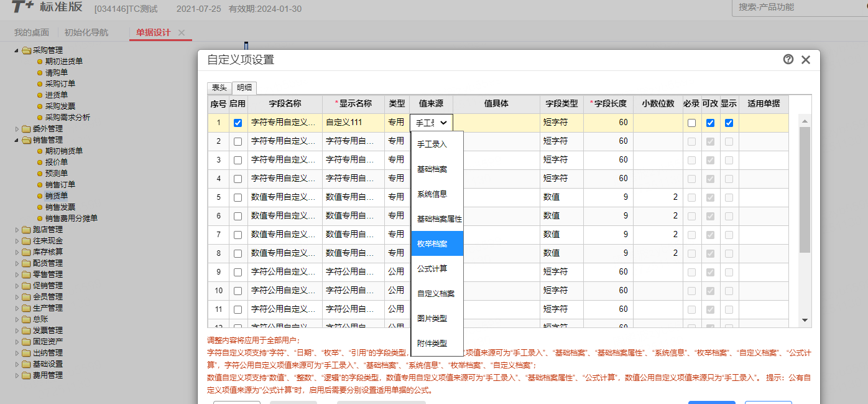The height and width of the screenshot is (404, 868).
Task: Click the table scrollbar down arrow
Action: (x=805, y=320)
